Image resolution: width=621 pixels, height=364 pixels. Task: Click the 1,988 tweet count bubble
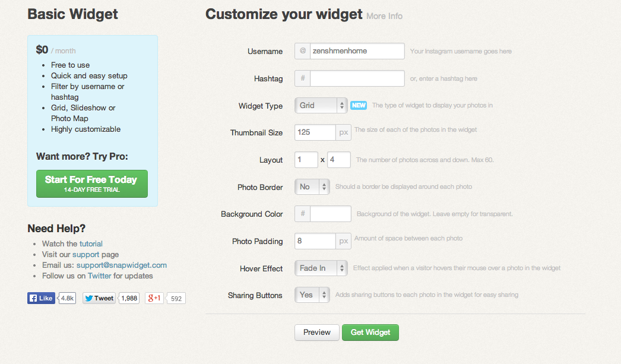(x=129, y=298)
